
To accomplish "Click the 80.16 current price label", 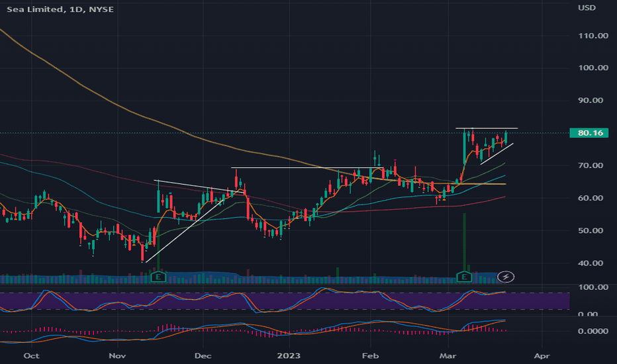I will (589, 133).
